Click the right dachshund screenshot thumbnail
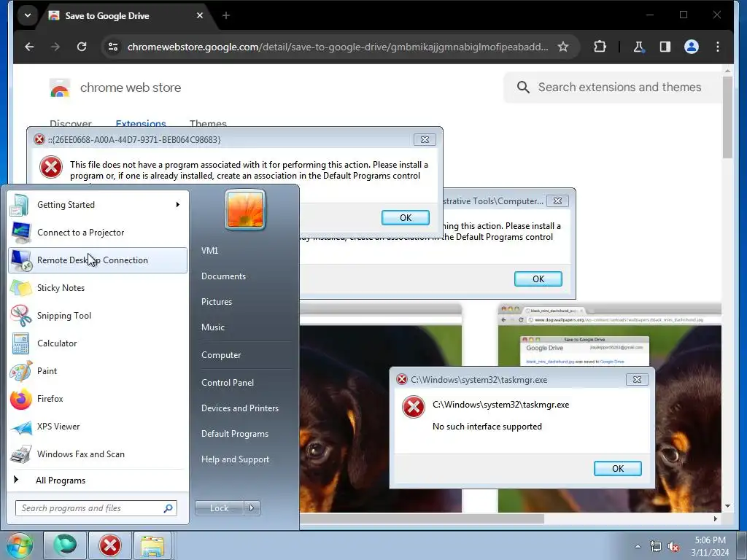The image size is (747, 560). coord(609,408)
